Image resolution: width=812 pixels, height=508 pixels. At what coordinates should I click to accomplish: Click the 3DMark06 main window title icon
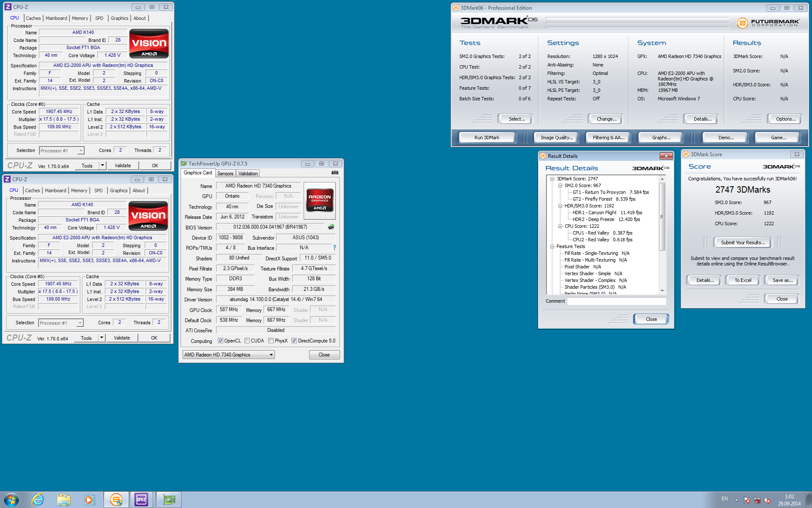pyautogui.click(x=456, y=8)
